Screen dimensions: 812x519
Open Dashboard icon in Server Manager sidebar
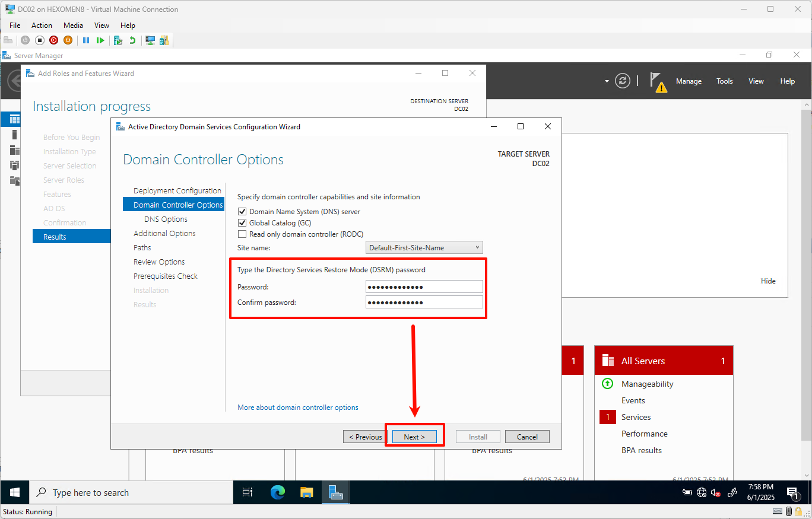click(x=14, y=119)
